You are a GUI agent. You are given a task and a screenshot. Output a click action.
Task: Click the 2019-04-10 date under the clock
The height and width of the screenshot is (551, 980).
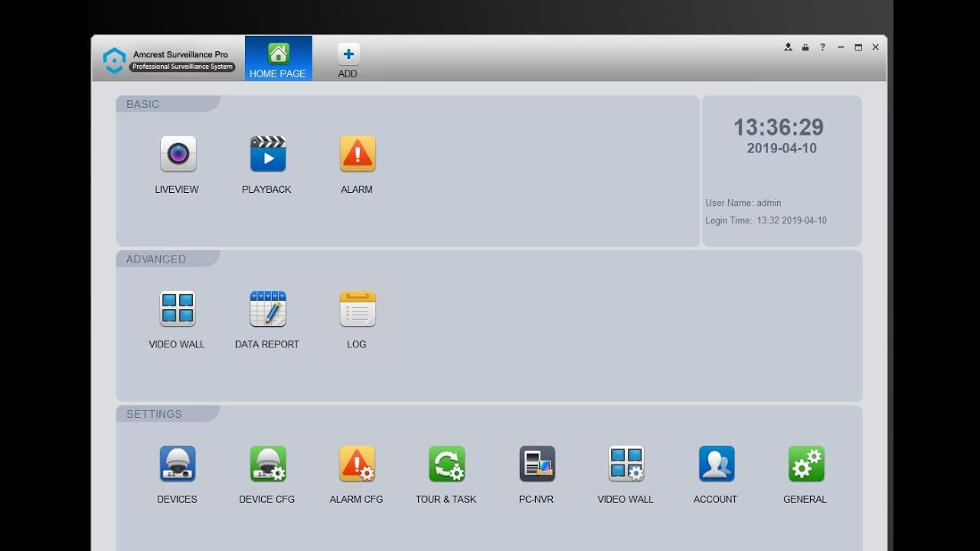[782, 148]
